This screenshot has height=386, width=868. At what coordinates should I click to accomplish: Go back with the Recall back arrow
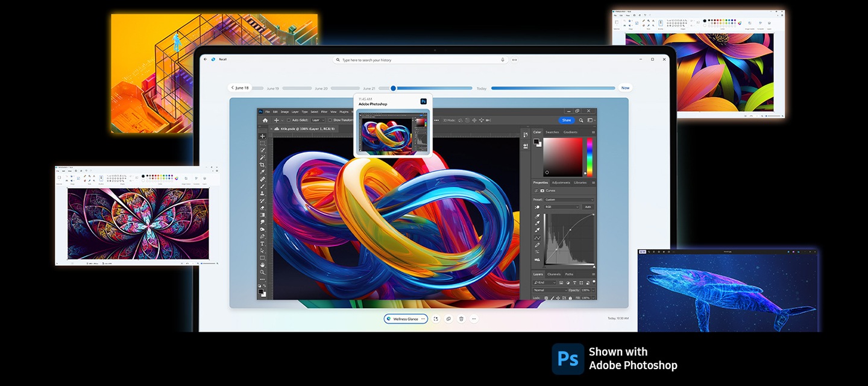tap(205, 59)
